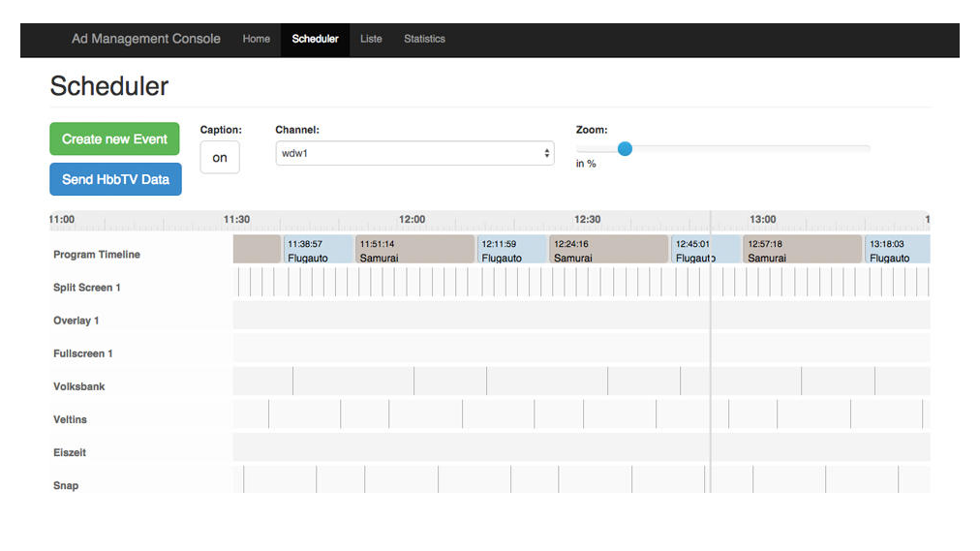This screenshot has height=551, width=980.
Task: Click the Snap row label
Action: tap(66, 486)
